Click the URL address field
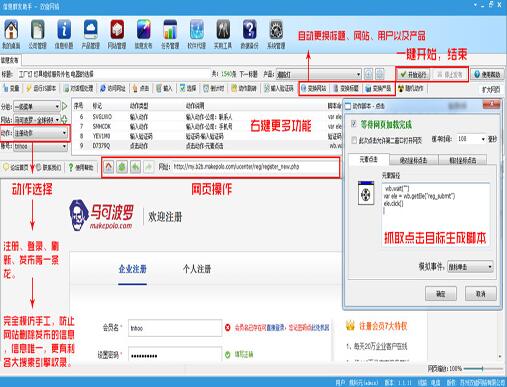Viewport: 507px width, 387px height. pyautogui.click(x=255, y=166)
